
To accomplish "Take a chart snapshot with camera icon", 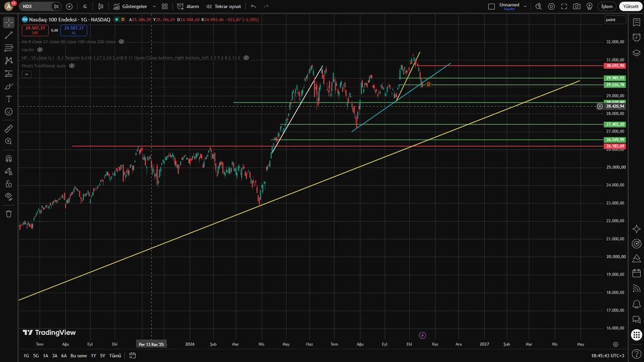I will [576, 6].
